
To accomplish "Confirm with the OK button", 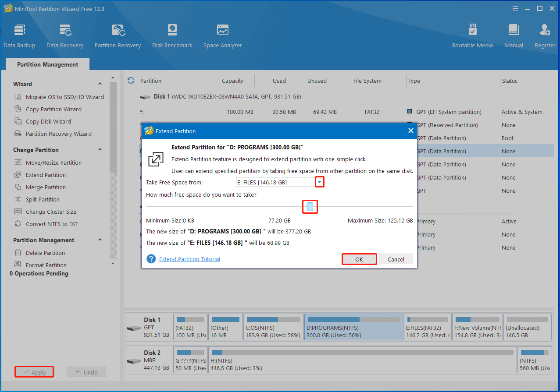I will pos(359,259).
